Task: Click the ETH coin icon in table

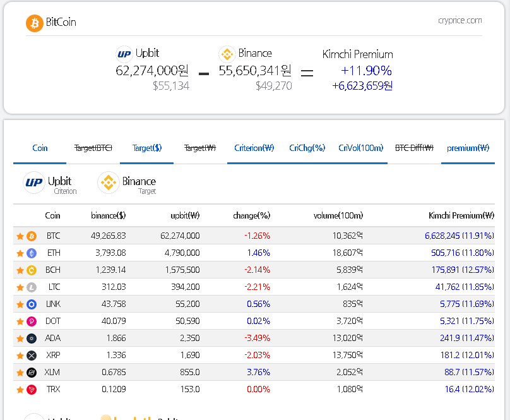Action: (x=32, y=253)
